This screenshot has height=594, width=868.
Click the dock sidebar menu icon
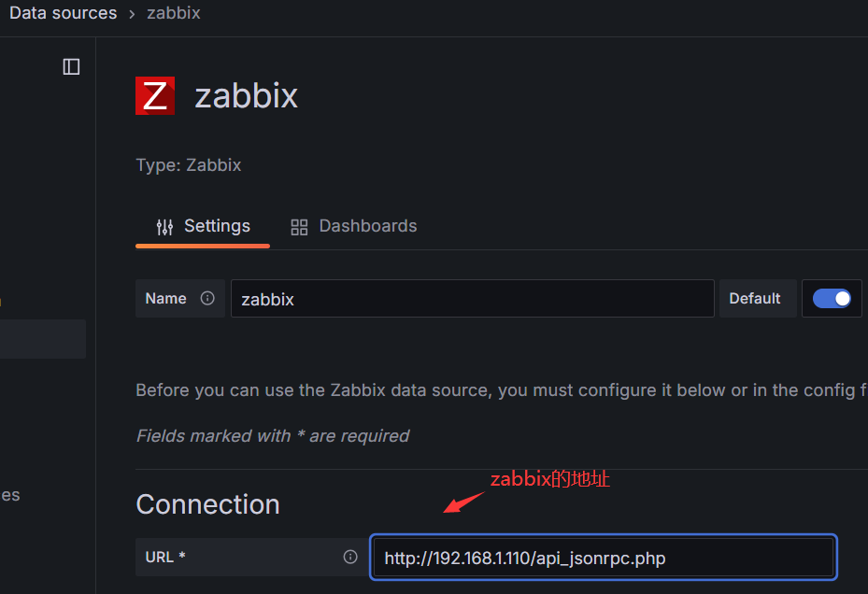[71, 66]
